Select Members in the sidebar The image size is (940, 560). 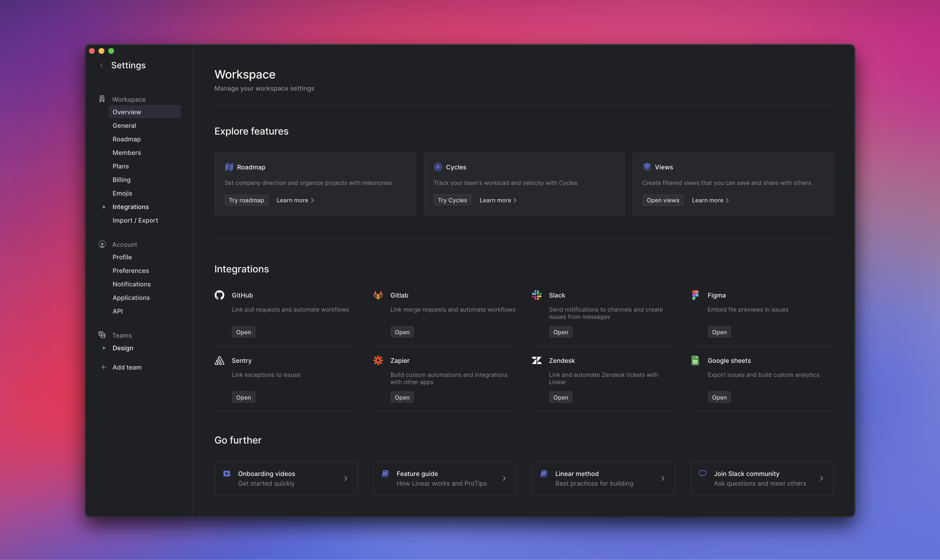127,153
